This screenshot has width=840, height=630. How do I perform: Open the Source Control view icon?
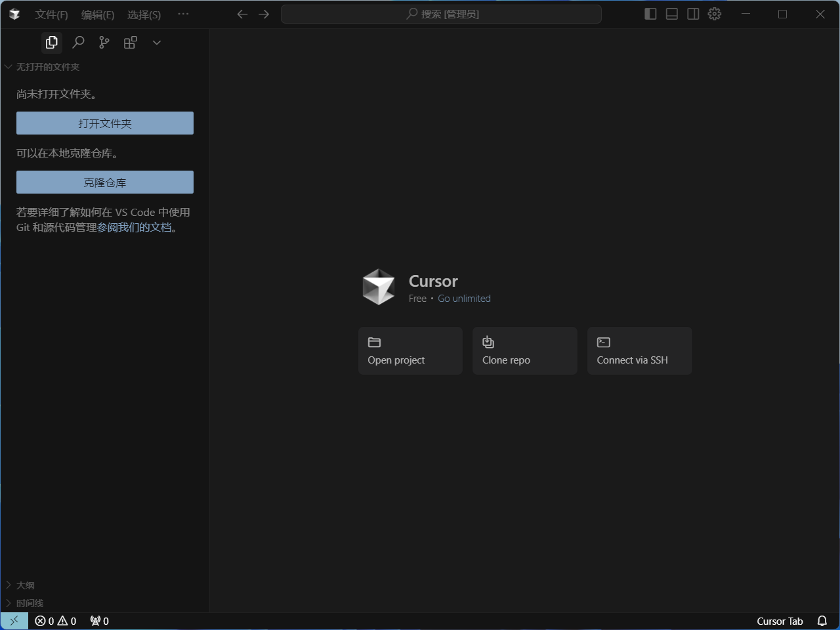click(104, 43)
